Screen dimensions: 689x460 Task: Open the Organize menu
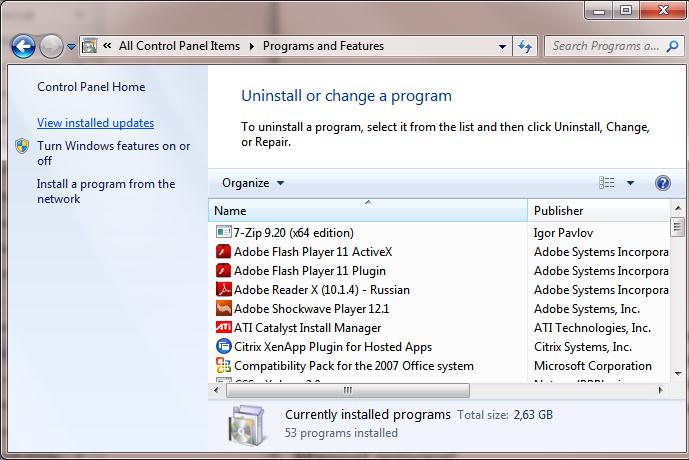(253, 183)
